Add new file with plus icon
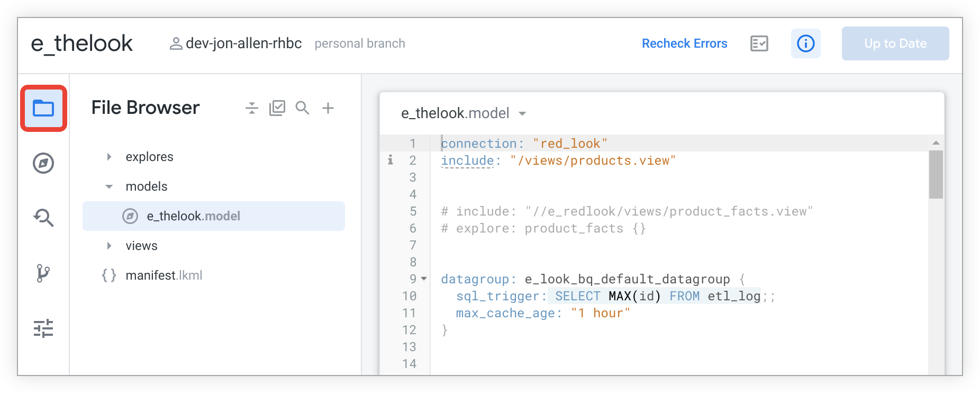The width and height of the screenshot is (980, 393). coord(328,108)
